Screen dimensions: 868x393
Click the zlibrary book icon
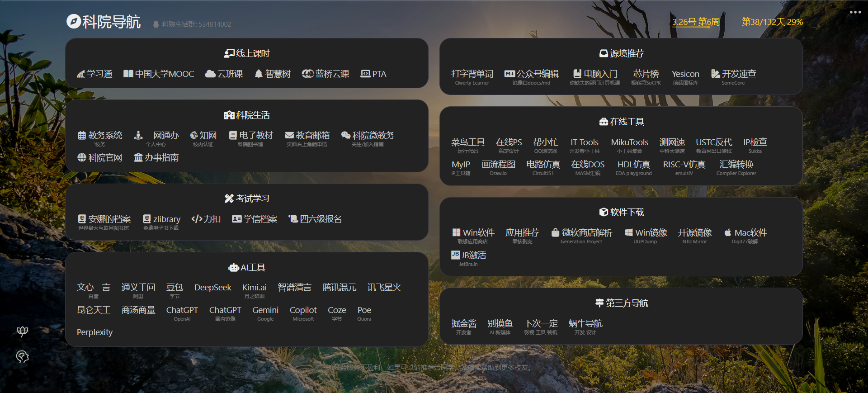click(147, 219)
